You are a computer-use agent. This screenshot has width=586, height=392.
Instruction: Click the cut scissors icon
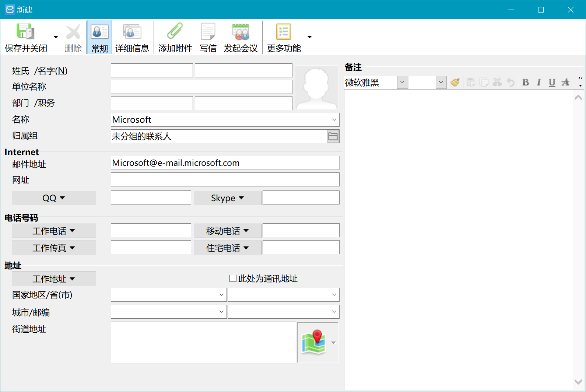click(x=497, y=82)
